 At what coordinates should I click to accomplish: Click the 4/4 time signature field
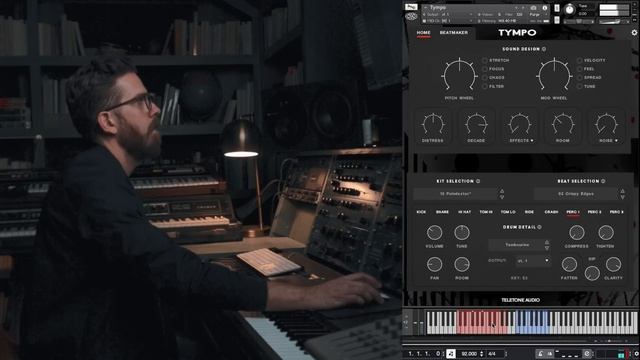pyautogui.click(x=492, y=354)
